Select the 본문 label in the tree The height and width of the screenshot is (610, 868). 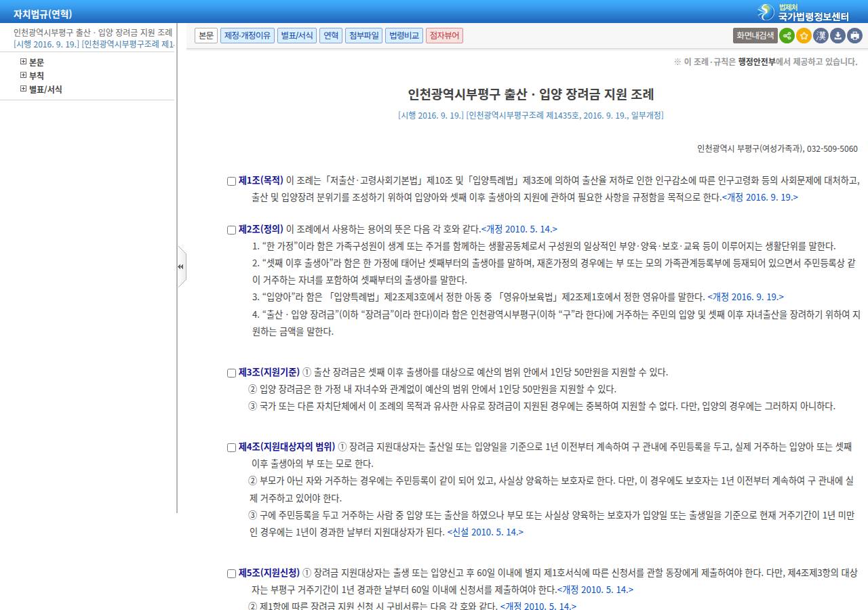[x=37, y=62]
